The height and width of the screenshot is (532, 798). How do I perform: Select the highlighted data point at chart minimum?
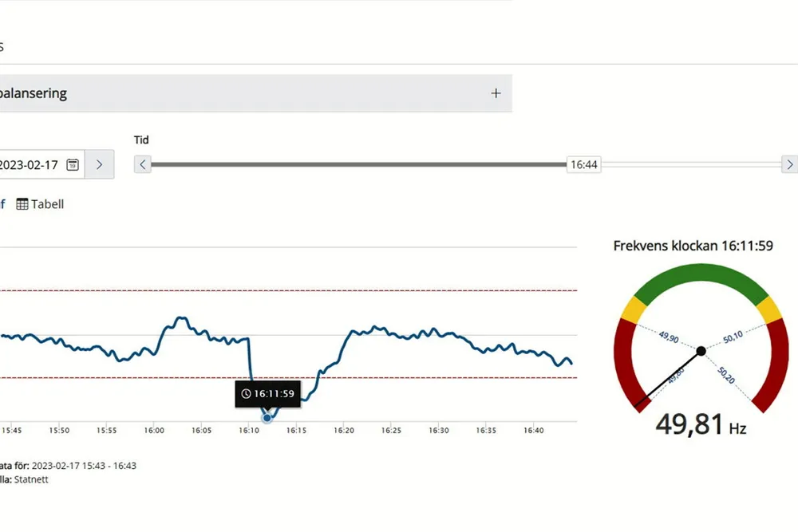click(267, 418)
